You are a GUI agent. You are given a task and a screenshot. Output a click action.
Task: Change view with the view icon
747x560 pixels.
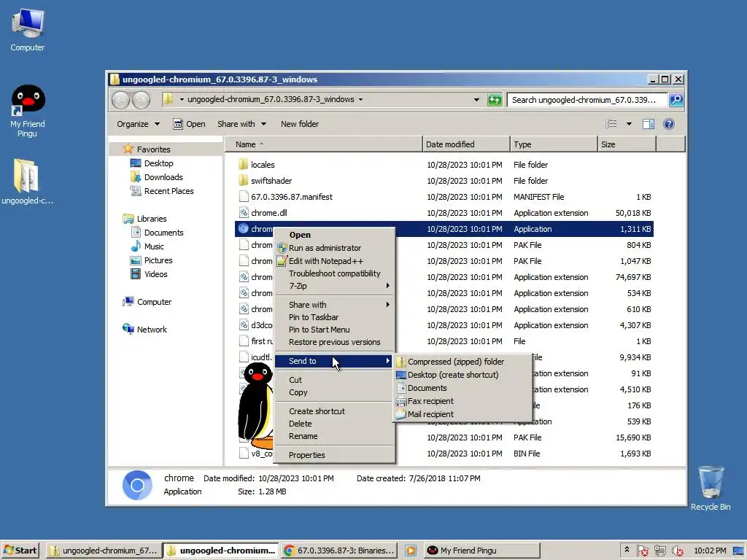click(611, 124)
